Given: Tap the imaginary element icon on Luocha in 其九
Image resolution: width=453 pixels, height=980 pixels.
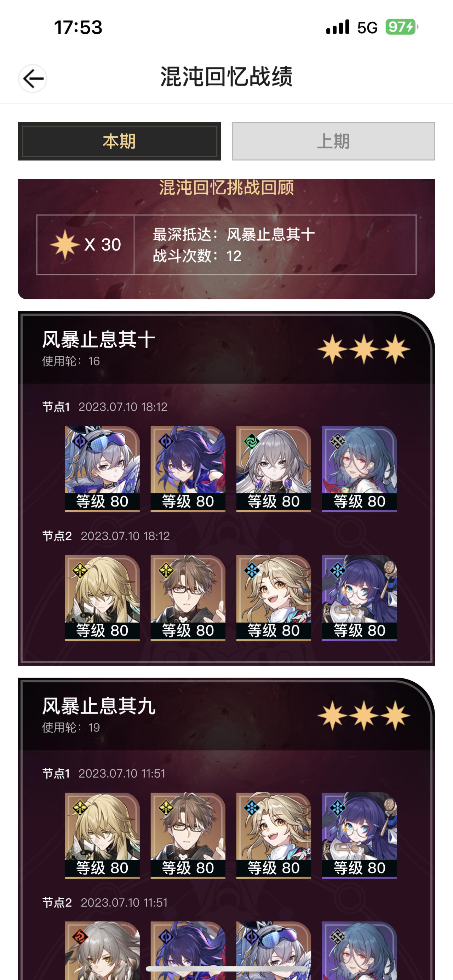Looking at the screenshot, I should click(80, 808).
